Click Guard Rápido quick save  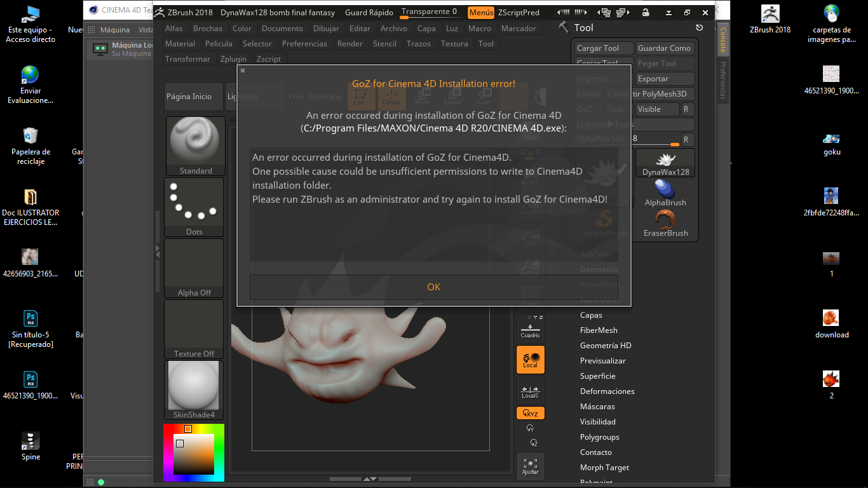(x=369, y=12)
